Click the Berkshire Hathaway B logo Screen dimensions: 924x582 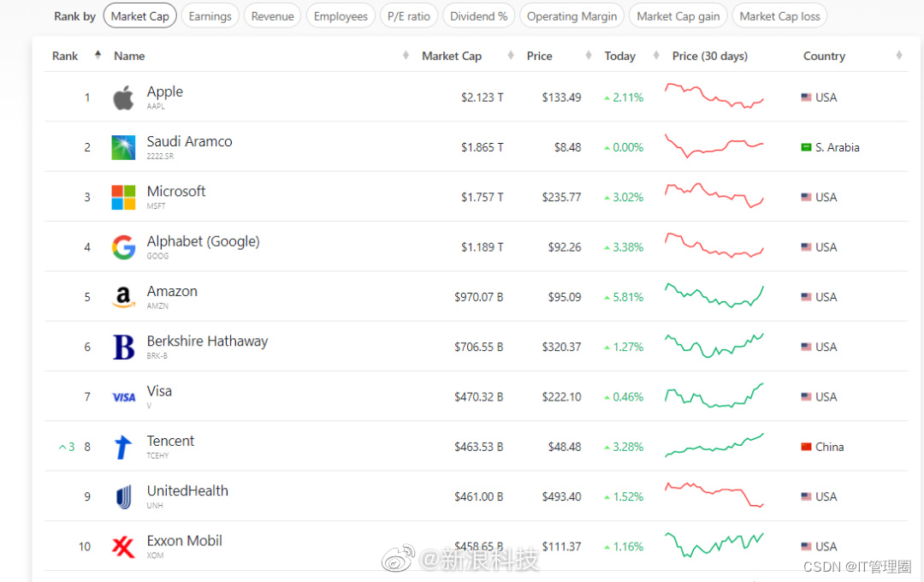pyautogui.click(x=123, y=347)
